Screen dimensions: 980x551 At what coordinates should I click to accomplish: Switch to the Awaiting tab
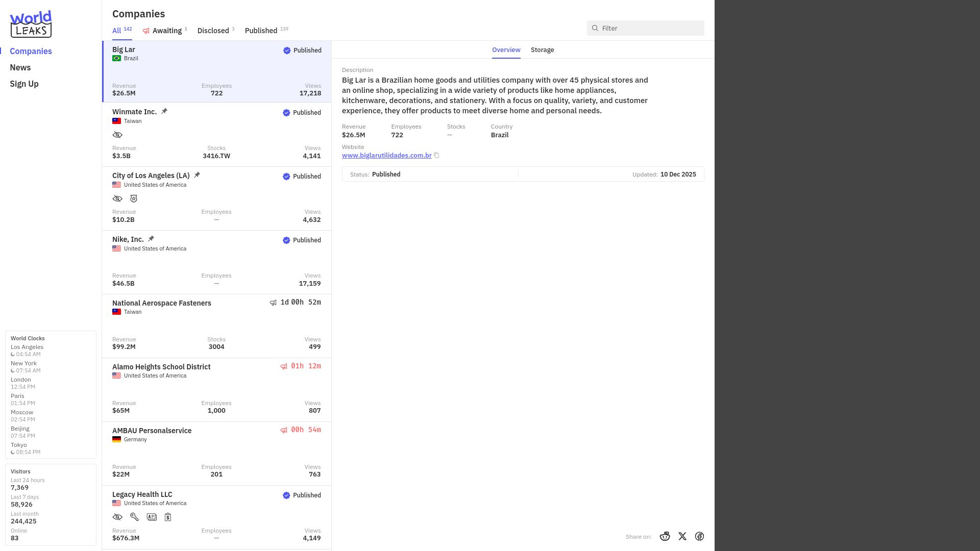[x=165, y=30]
